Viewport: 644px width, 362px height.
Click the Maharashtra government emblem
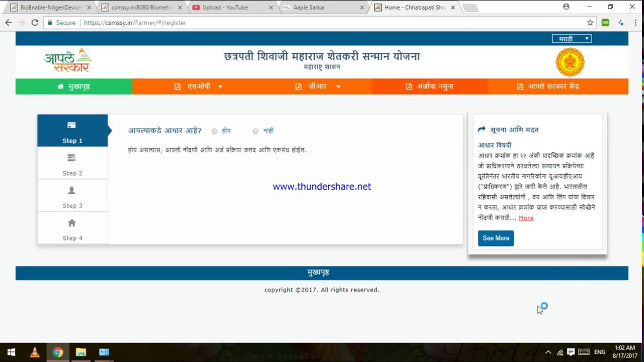pos(570,62)
